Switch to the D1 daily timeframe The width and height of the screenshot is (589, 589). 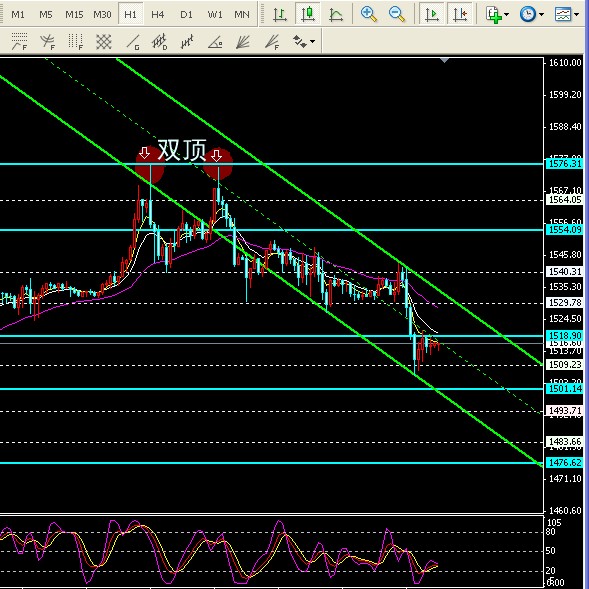(x=186, y=15)
